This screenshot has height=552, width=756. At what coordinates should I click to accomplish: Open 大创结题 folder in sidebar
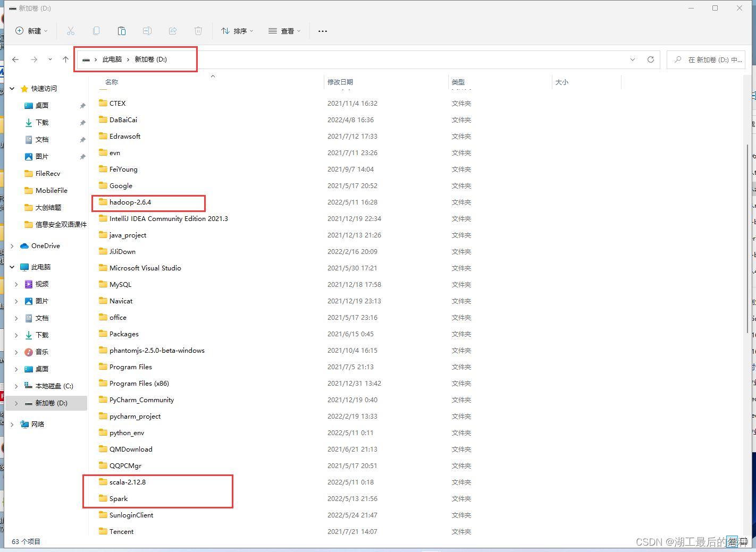pyautogui.click(x=48, y=208)
